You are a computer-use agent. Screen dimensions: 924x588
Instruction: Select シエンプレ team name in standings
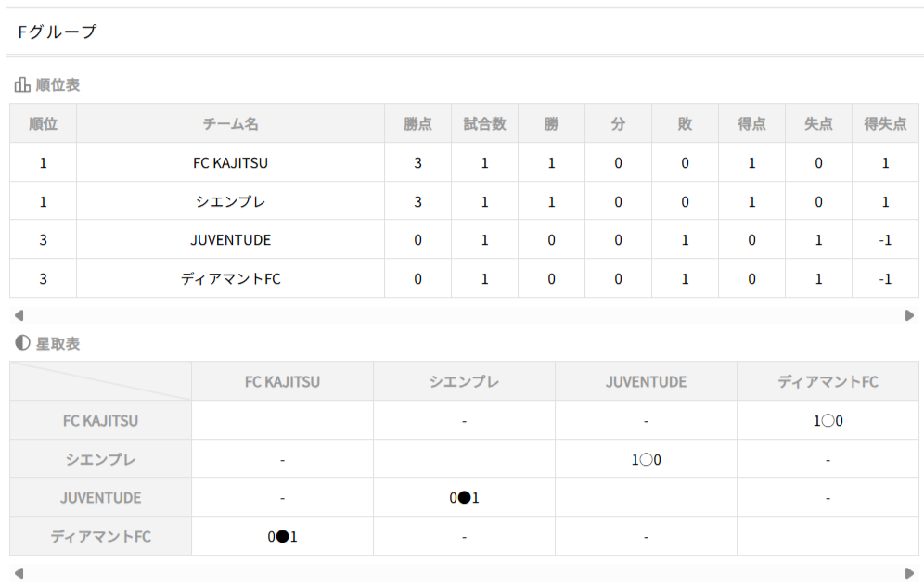click(x=230, y=202)
